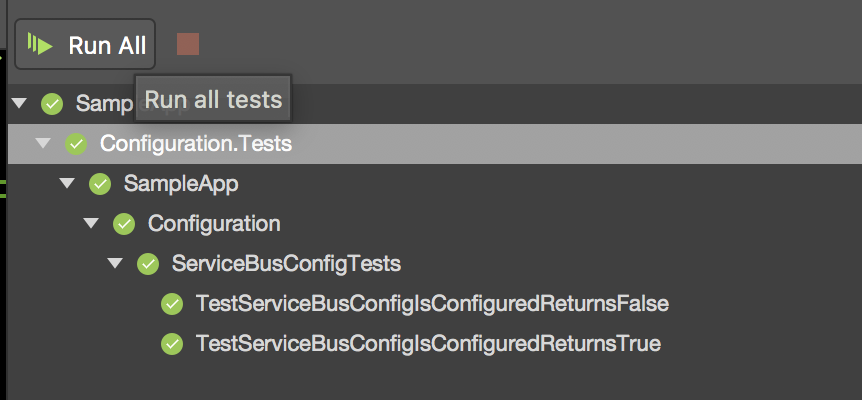This screenshot has height=400, width=862.
Task: Collapse the SampleApp namespace node
Action: 66,183
